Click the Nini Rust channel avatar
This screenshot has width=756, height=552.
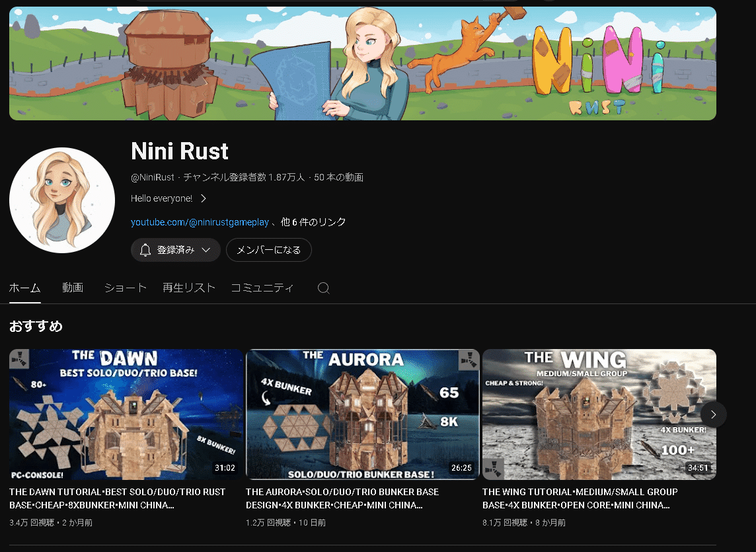click(x=62, y=200)
